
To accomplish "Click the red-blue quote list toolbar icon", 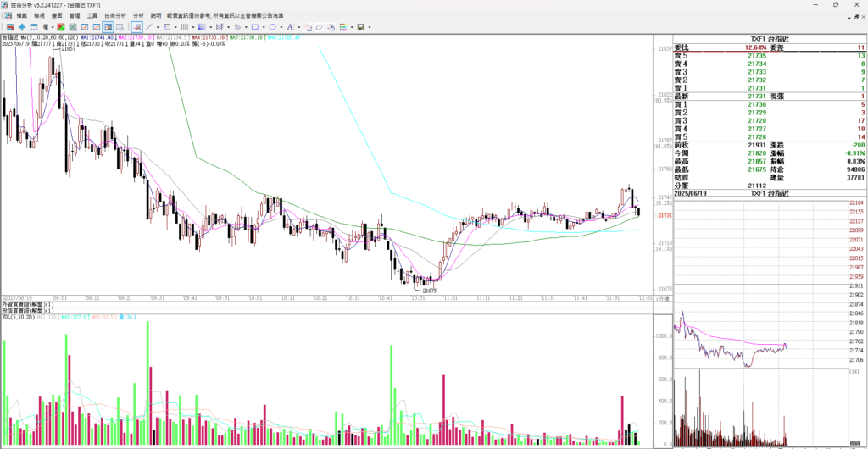I will click(10, 26).
